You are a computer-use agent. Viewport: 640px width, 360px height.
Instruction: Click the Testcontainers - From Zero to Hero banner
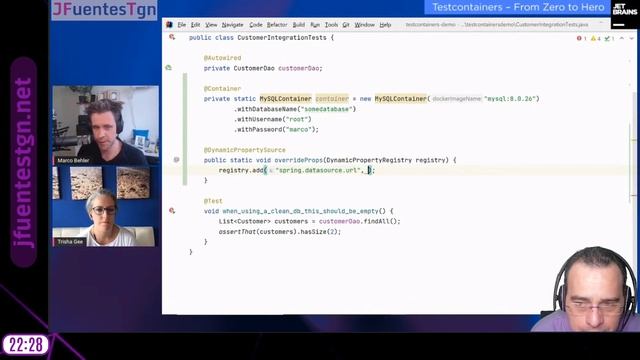click(518, 7)
